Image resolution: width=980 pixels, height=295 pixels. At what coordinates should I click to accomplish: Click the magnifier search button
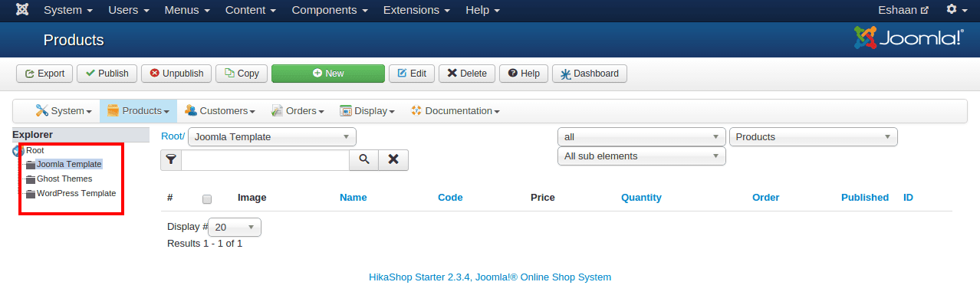pyautogui.click(x=364, y=159)
